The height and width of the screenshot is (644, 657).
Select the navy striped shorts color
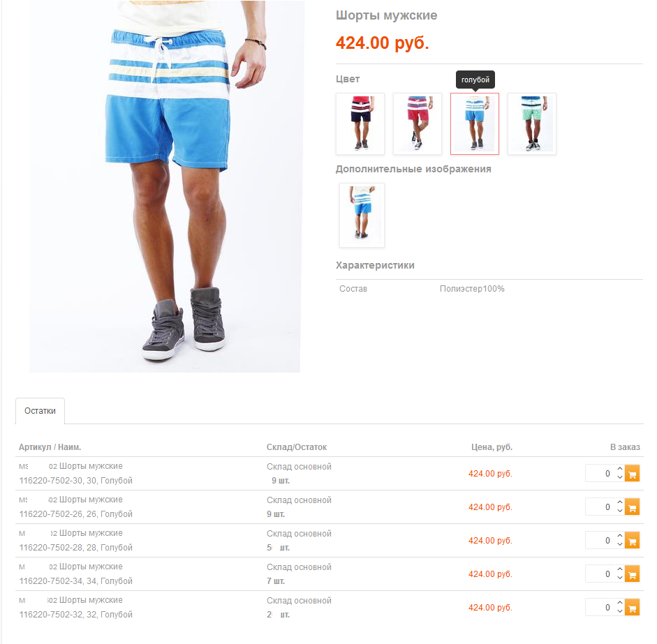click(360, 123)
